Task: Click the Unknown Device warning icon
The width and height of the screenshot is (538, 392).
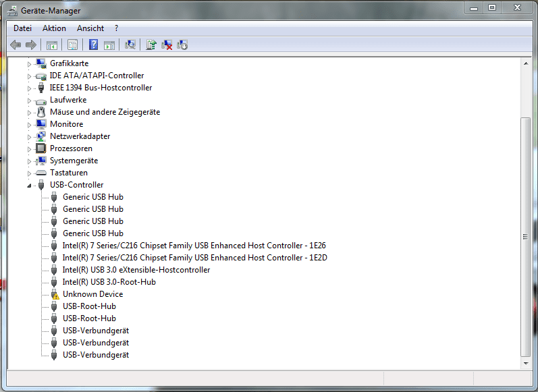Action: pyautogui.click(x=54, y=294)
